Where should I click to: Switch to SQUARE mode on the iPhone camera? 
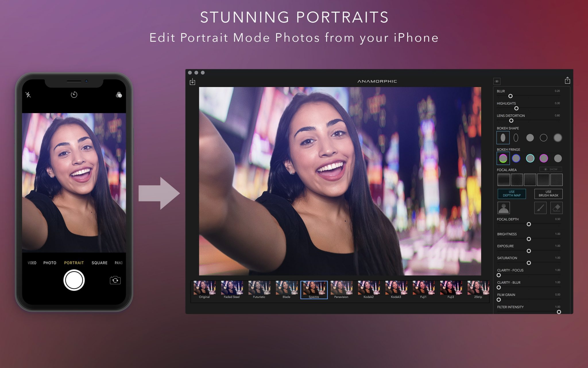point(99,262)
